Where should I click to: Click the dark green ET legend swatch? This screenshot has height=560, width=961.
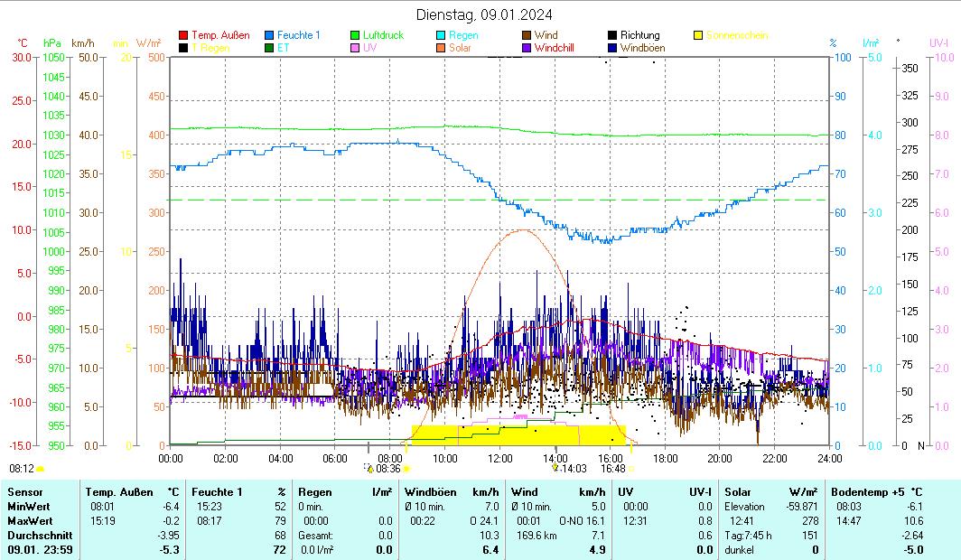click(269, 48)
